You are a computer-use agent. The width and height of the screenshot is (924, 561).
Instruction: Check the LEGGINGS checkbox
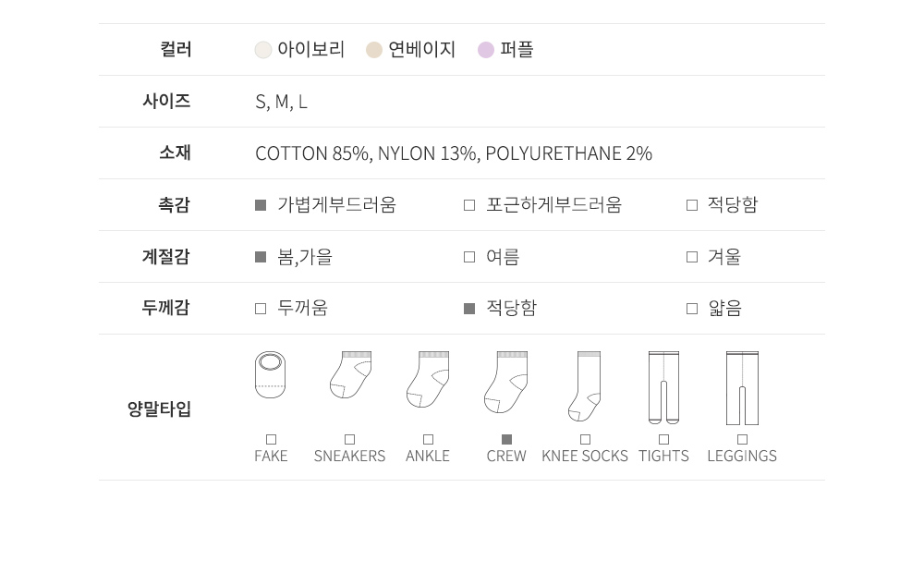coord(742,440)
